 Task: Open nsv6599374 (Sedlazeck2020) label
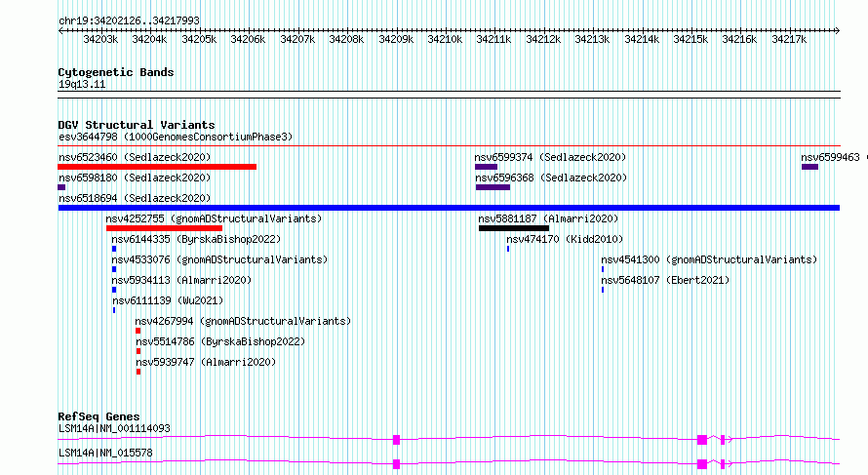point(550,157)
